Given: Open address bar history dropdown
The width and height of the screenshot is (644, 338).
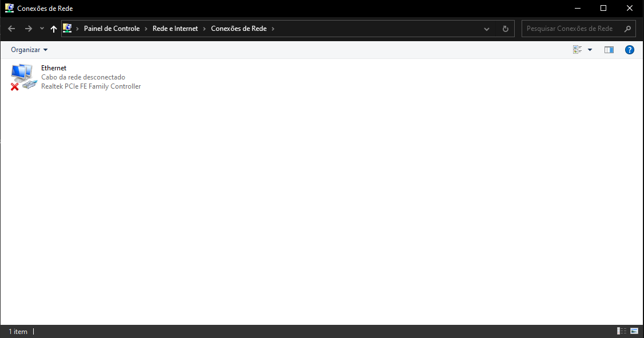Looking at the screenshot, I should [487, 29].
